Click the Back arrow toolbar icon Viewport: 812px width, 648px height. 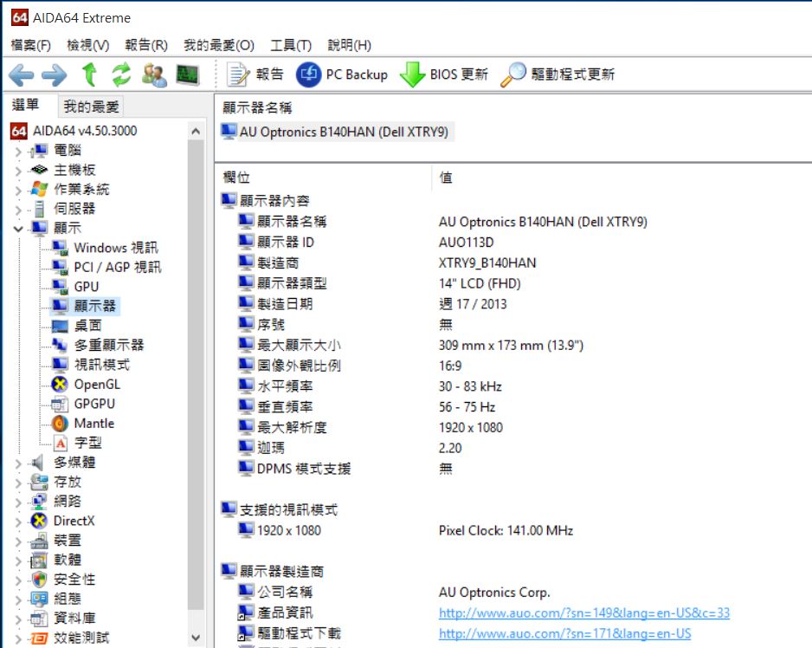[22, 75]
